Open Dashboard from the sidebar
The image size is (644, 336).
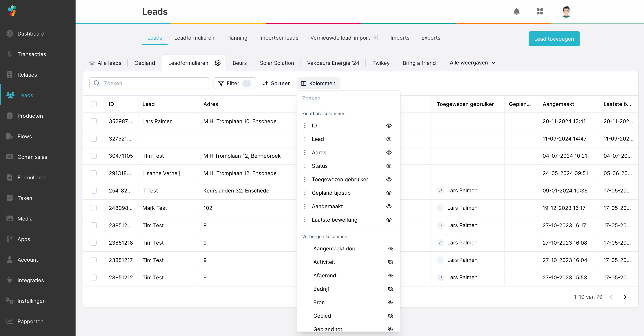point(31,33)
